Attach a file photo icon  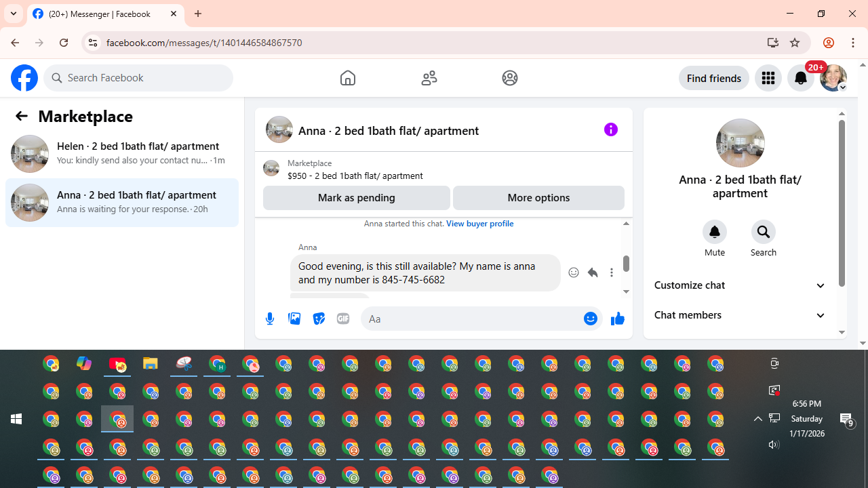tap(294, 319)
